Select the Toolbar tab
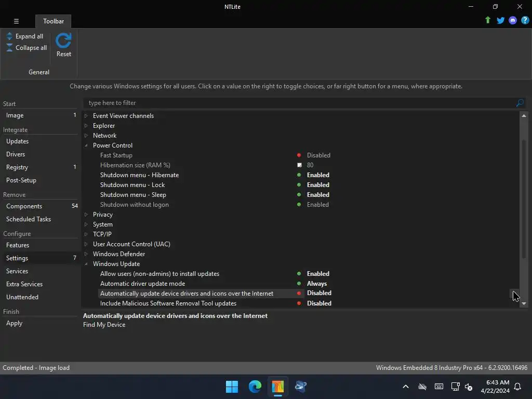Screen dimensions: 532x399 (x=54, y=21)
